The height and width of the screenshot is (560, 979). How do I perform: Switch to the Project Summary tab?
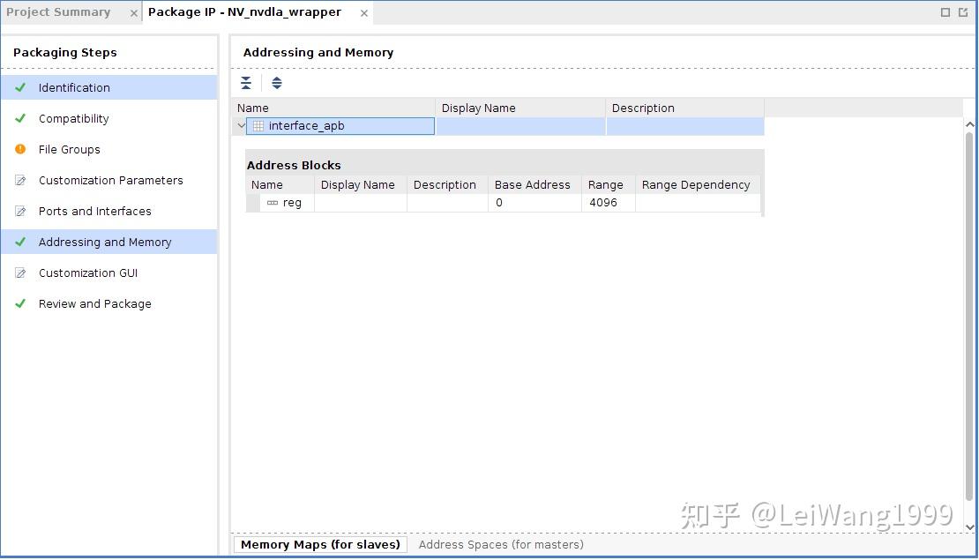[x=58, y=11]
